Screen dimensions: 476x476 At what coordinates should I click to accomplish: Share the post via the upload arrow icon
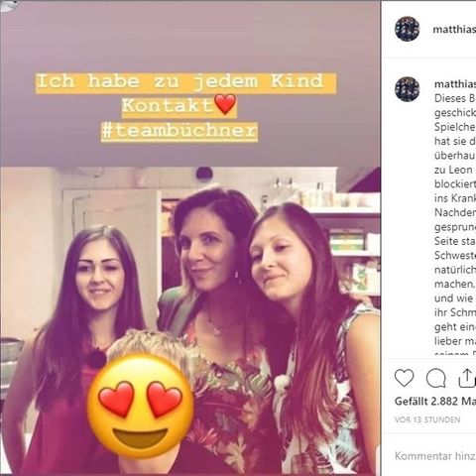467,378
